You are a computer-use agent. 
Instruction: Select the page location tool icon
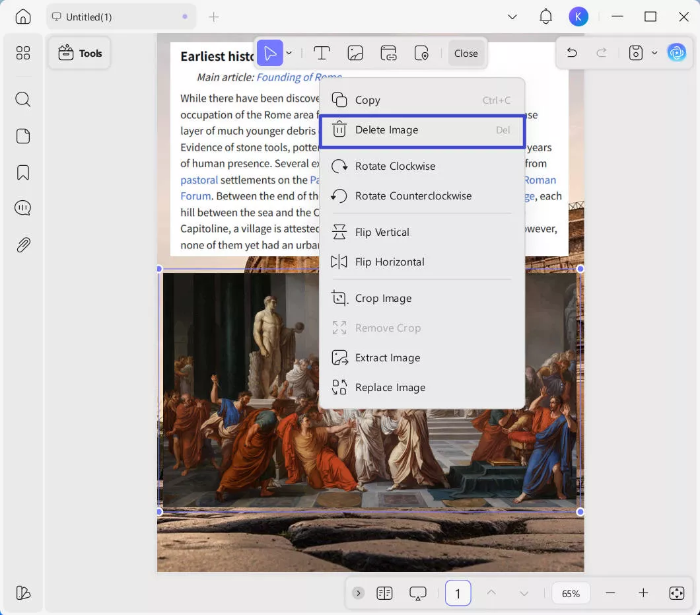tap(421, 53)
